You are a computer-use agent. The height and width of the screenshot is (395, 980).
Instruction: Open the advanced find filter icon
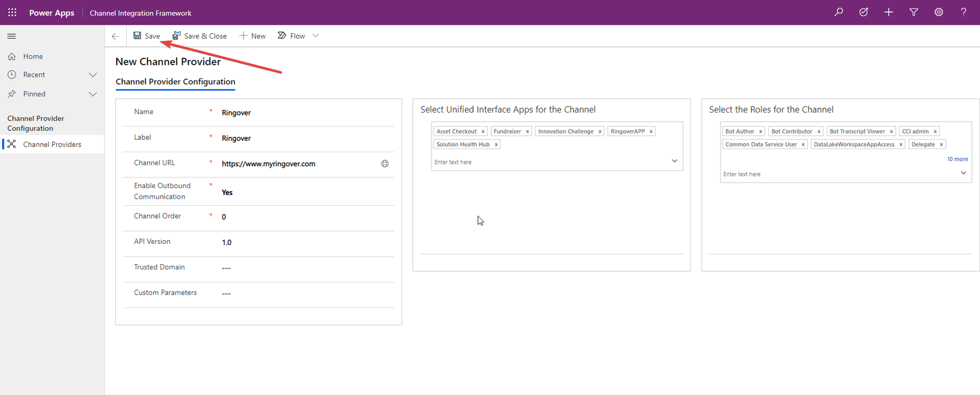coord(914,12)
